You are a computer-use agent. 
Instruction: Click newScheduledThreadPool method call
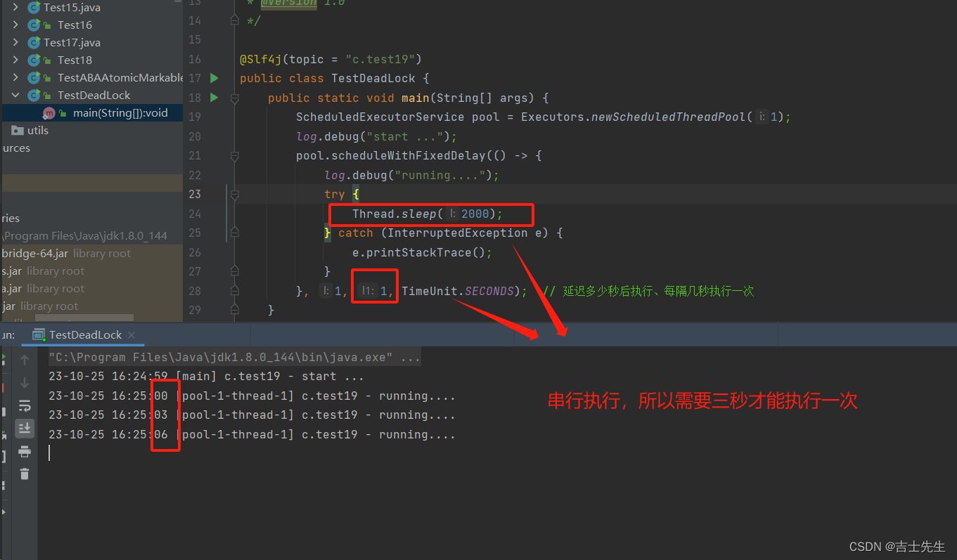click(668, 117)
